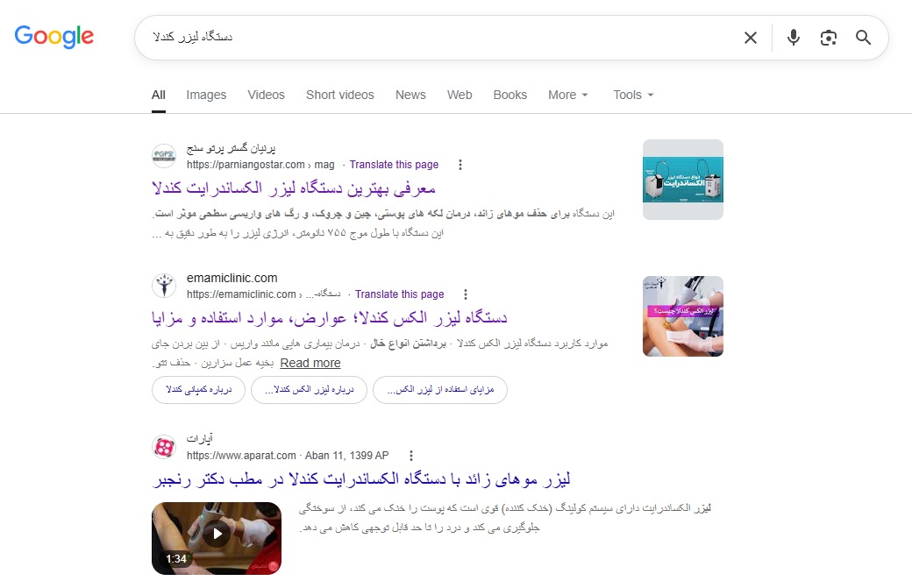Open the emamiclinic result thumbnail image
The height and width of the screenshot is (588, 912).
point(683,316)
